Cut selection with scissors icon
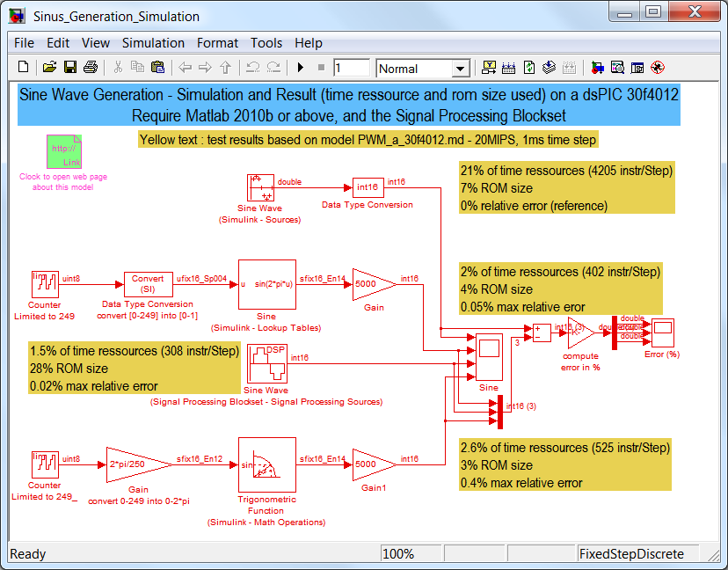Screen dimensions: 728x570 118,68
